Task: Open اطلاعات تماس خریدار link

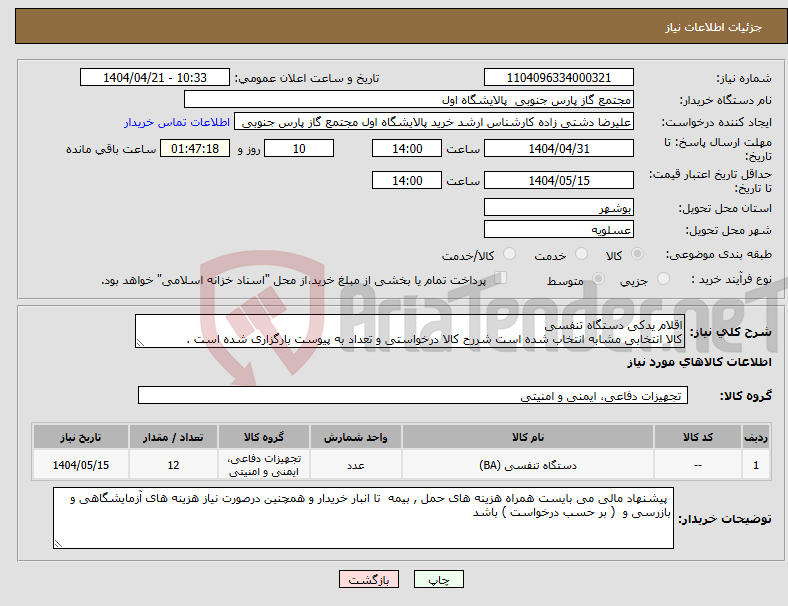Action: (177, 122)
